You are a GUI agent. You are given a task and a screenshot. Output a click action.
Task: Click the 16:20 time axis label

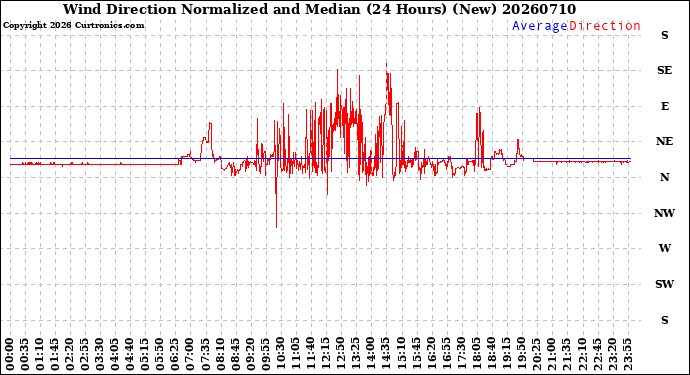431,355
